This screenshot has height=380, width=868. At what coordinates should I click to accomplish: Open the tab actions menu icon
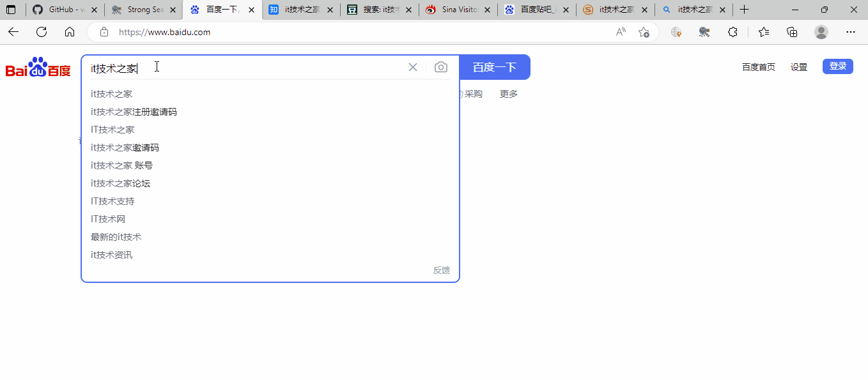[11, 10]
